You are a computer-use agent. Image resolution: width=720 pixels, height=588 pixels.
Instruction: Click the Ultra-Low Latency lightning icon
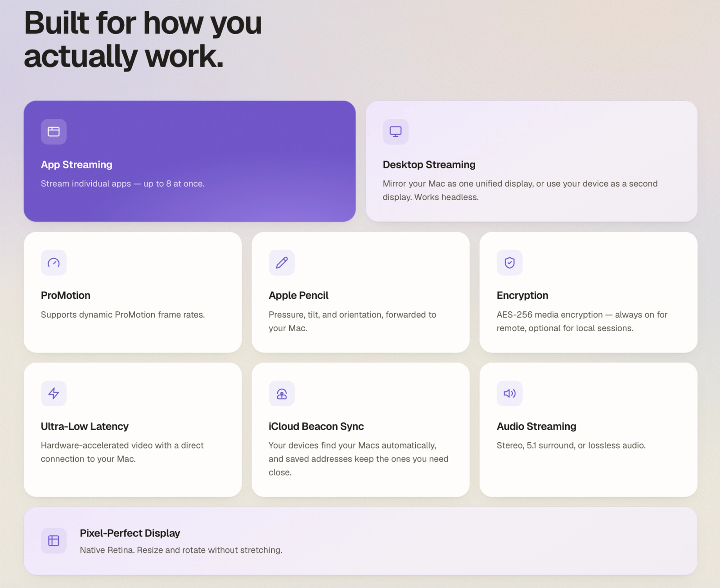(54, 393)
